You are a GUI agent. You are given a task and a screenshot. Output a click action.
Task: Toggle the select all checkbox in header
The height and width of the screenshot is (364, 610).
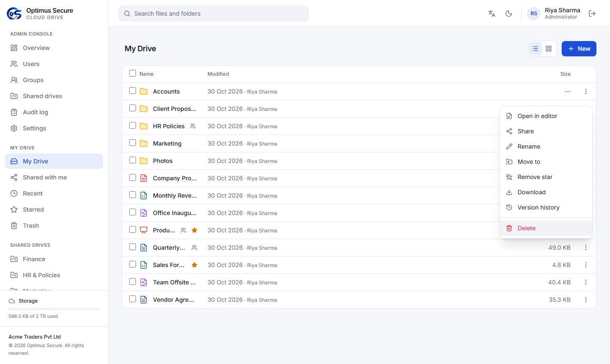[133, 73]
